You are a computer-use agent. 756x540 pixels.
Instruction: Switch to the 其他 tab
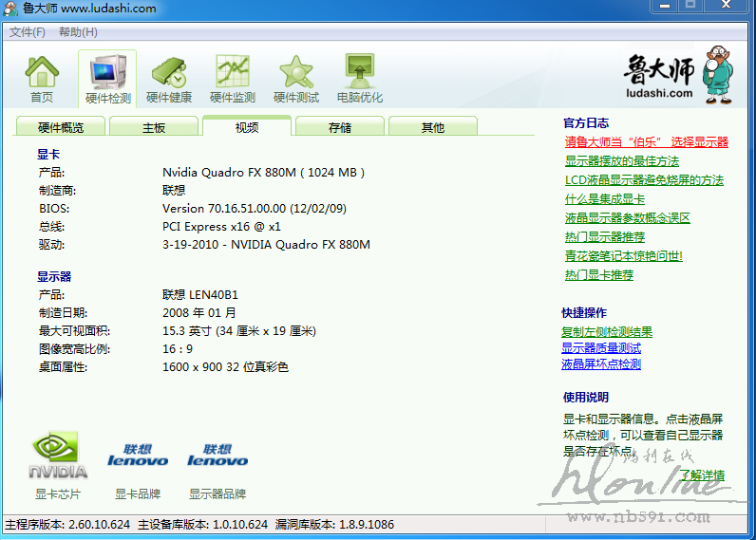pos(433,128)
